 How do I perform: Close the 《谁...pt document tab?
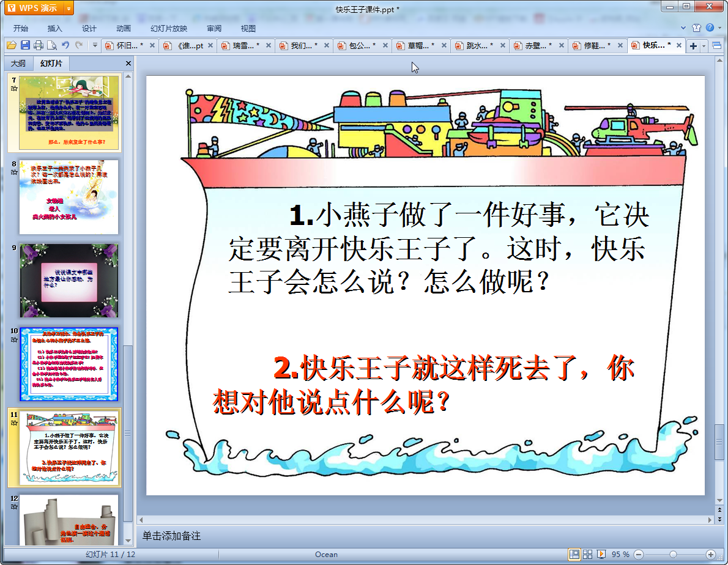[x=210, y=45]
